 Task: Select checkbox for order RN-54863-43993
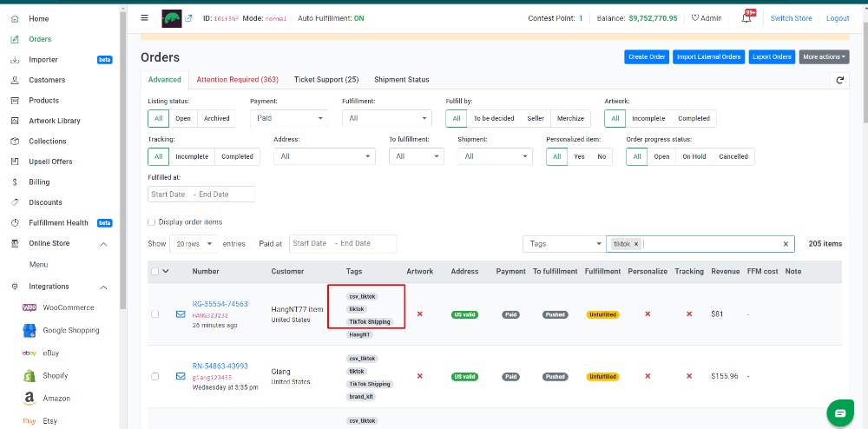click(155, 376)
